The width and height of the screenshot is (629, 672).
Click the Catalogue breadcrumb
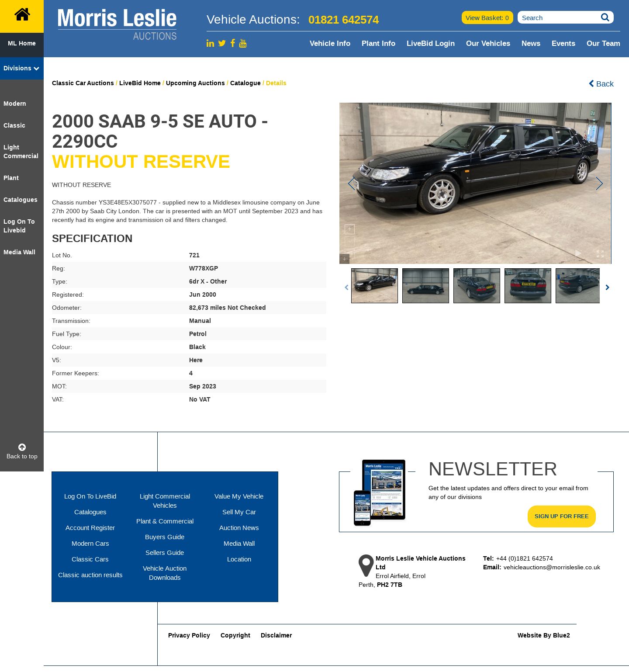pyautogui.click(x=245, y=83)
